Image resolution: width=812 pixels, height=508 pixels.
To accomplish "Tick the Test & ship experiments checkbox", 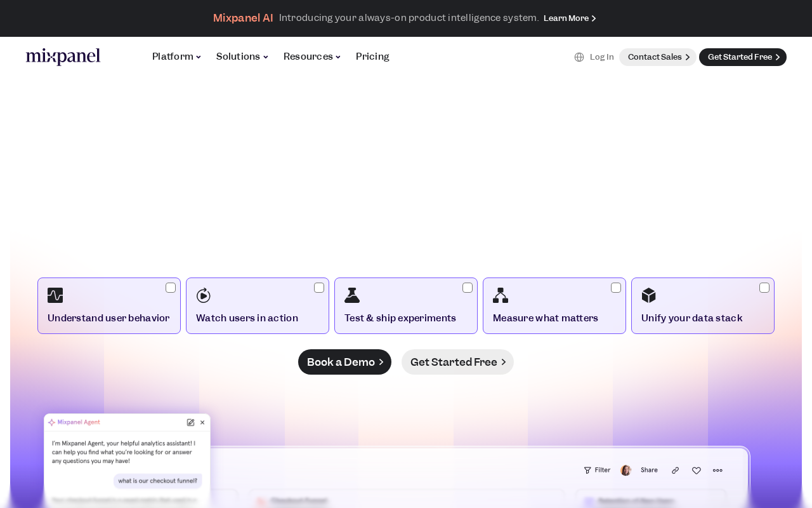I will (x=468, y=288).
